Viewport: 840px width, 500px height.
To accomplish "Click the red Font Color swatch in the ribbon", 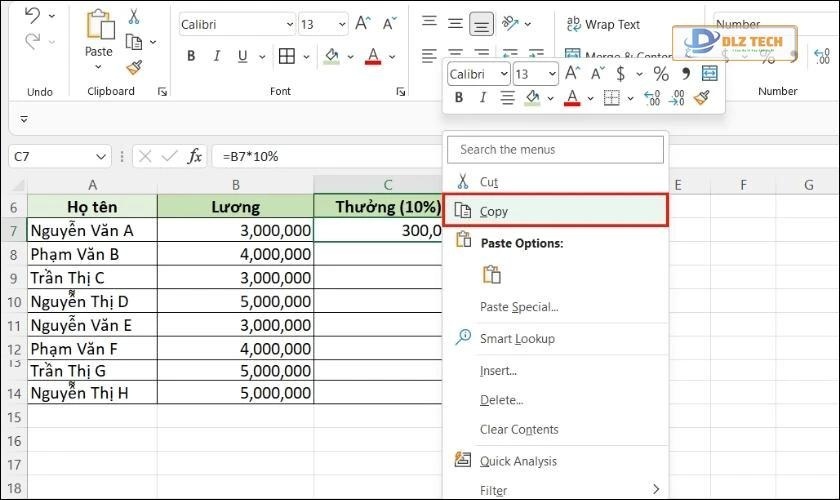I will click(373, 56).
